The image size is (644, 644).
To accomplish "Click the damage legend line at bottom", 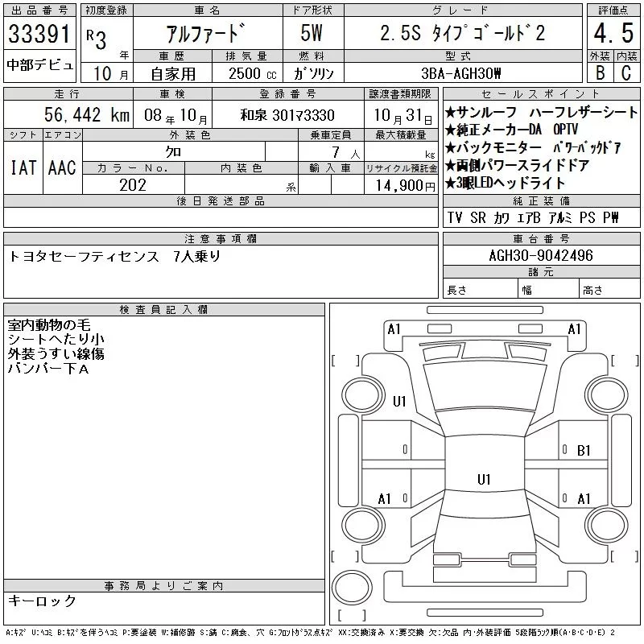I will tap(311, 633).
